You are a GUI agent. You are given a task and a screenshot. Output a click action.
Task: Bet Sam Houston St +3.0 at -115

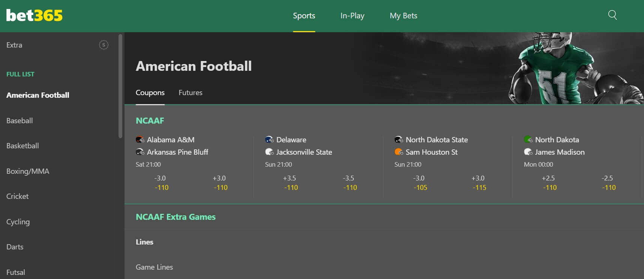click(x=479, y=183)
